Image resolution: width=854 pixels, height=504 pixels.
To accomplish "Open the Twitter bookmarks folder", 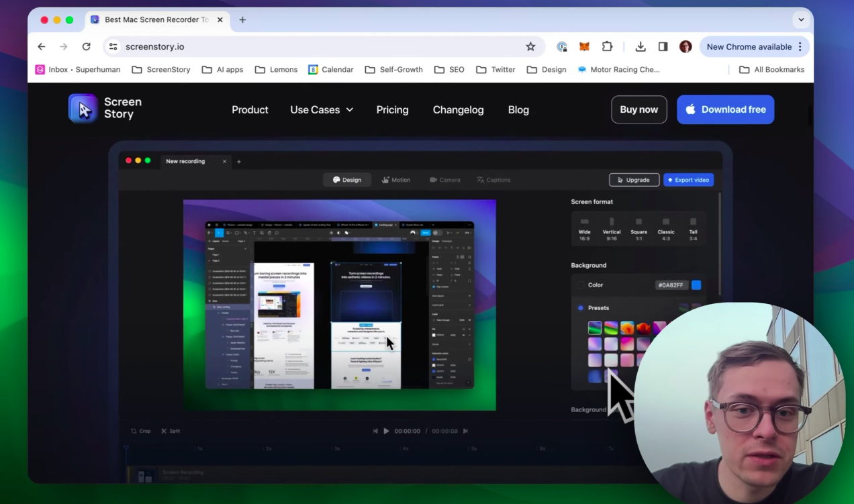I will click(495, 70).
